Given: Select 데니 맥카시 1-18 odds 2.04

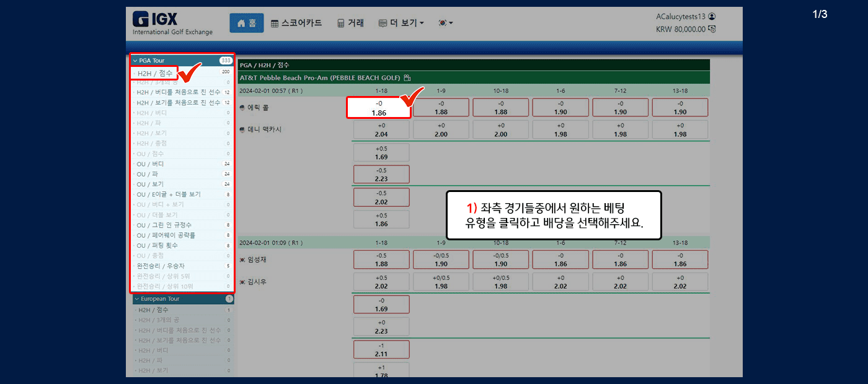Looking at the screenshot, I should coord(381,129).
